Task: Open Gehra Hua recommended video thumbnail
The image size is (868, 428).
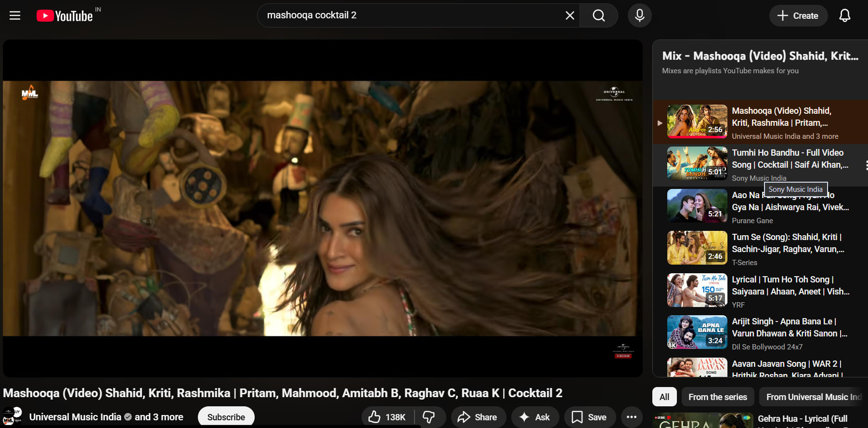Action: coord(703,420)
